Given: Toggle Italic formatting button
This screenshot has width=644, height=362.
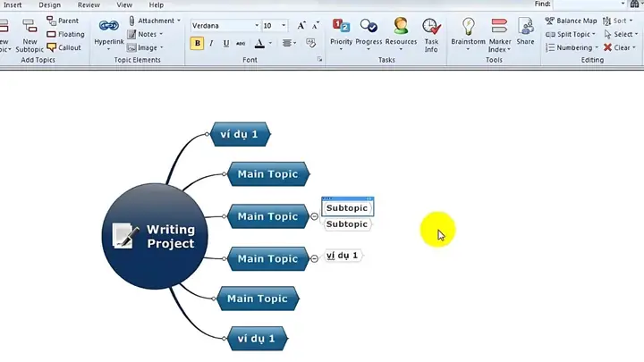Looking at the screenshot, I should pyautogui.click(x=211, y=43).
